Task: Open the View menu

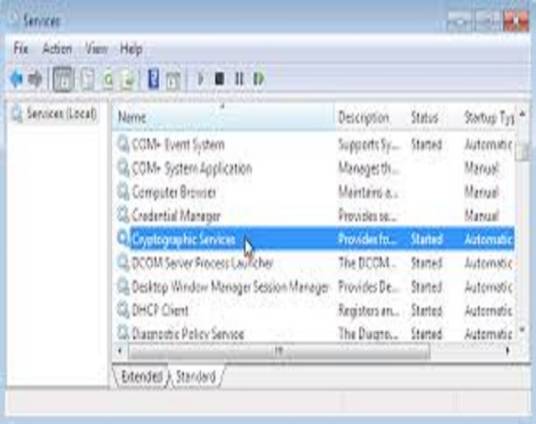Action: (96, 49)
